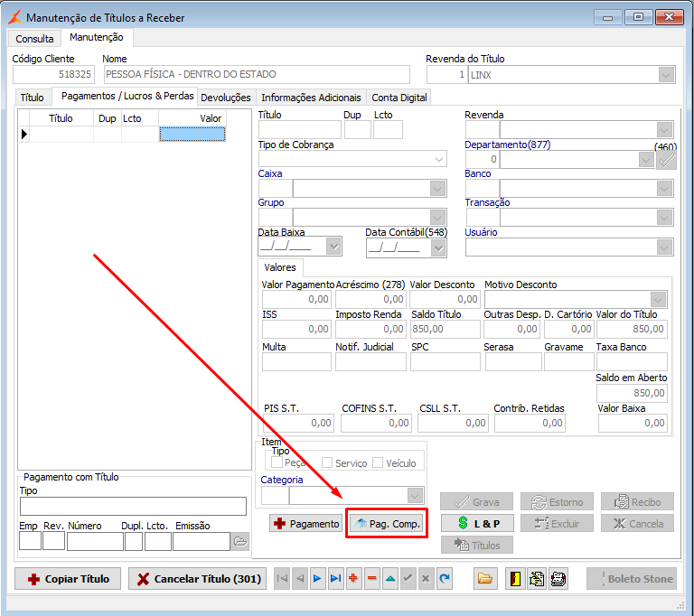The width and height of the screenshot is (694, 616).
Task: Click the printer icon in bottom toolbar
Action: pos(558,578)
